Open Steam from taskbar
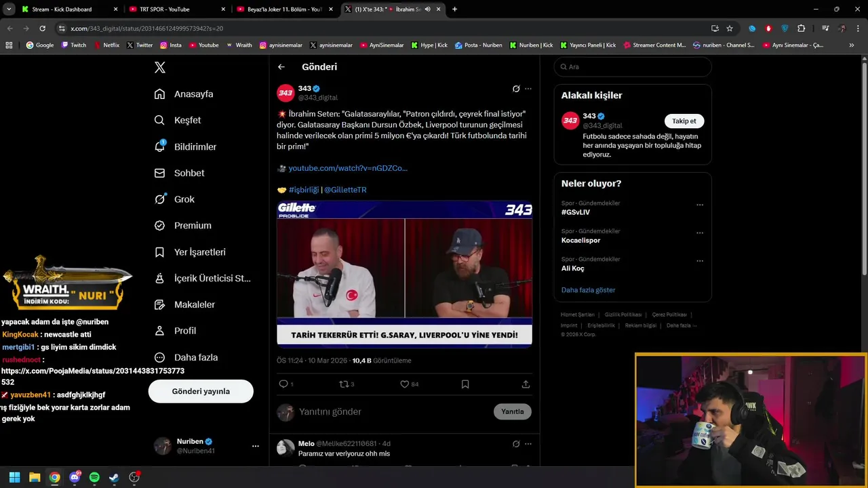 [x=114, y=477]
